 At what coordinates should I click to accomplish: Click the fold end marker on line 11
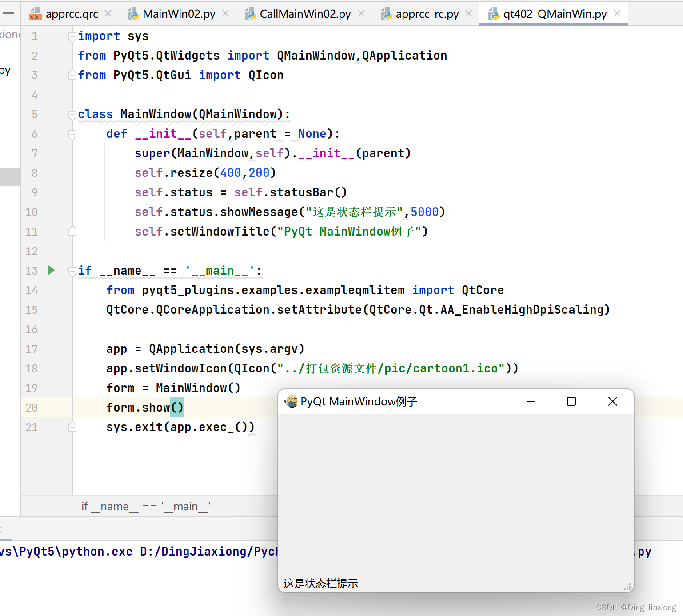[72, 232]
